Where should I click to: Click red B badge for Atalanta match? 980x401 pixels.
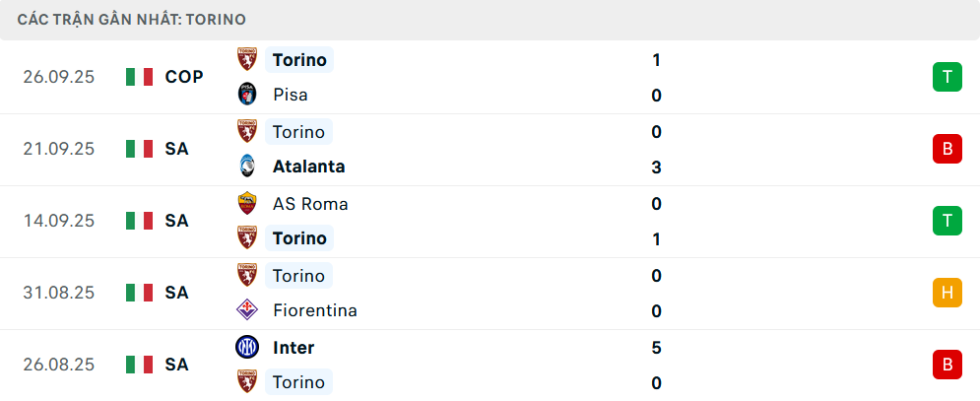click(947, 149)
